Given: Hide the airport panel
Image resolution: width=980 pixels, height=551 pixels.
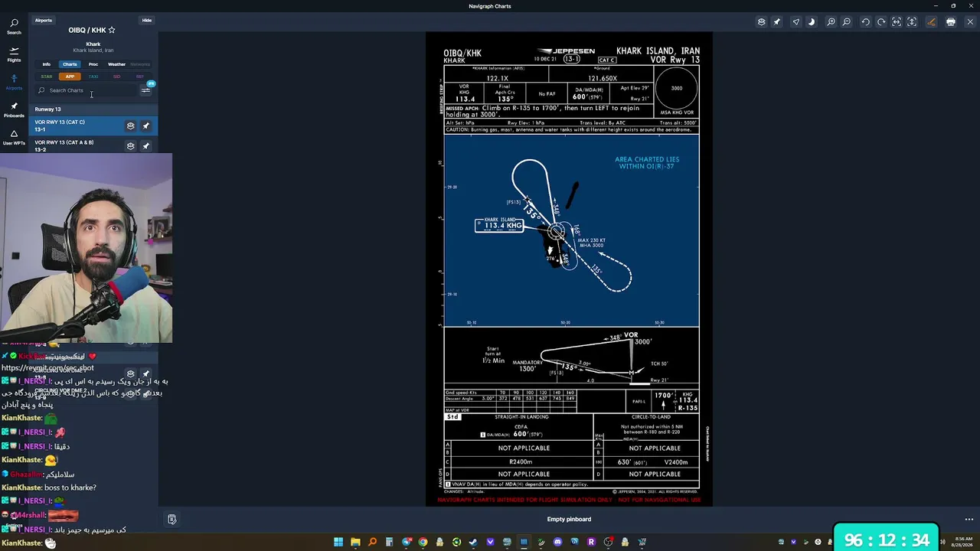Looking at the screenshot, I should point(147,20).
